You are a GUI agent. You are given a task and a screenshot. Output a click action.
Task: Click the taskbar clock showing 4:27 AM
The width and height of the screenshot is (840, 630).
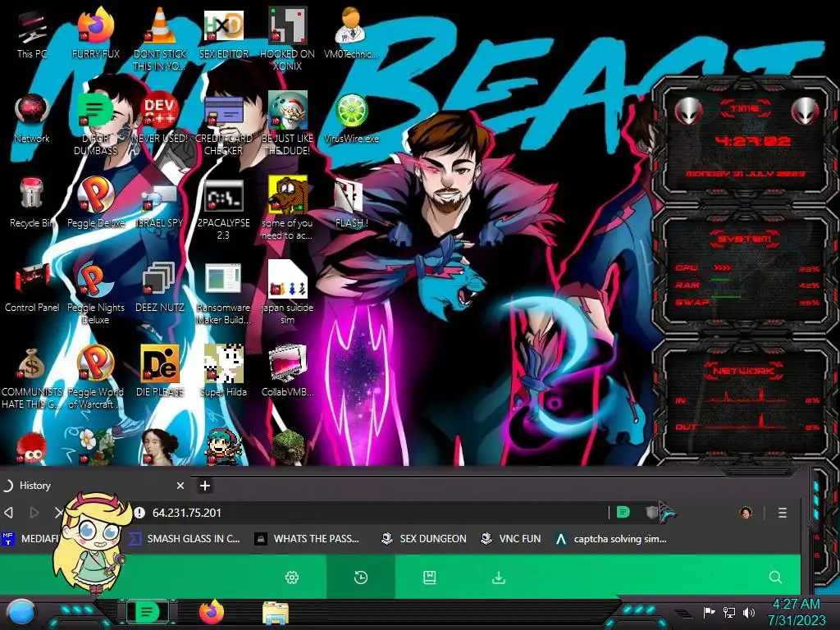tap(796, 612)
